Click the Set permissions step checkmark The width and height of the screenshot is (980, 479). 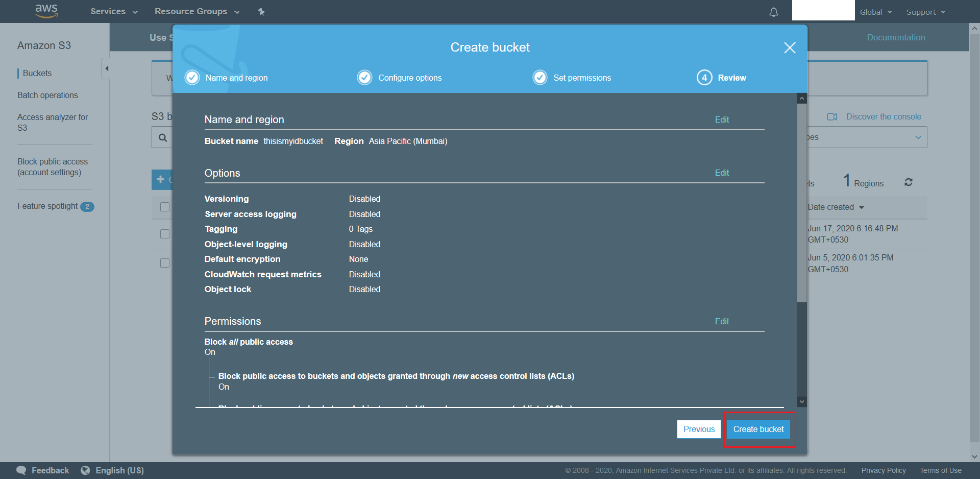pyautogui.click(x=540, y=78)
